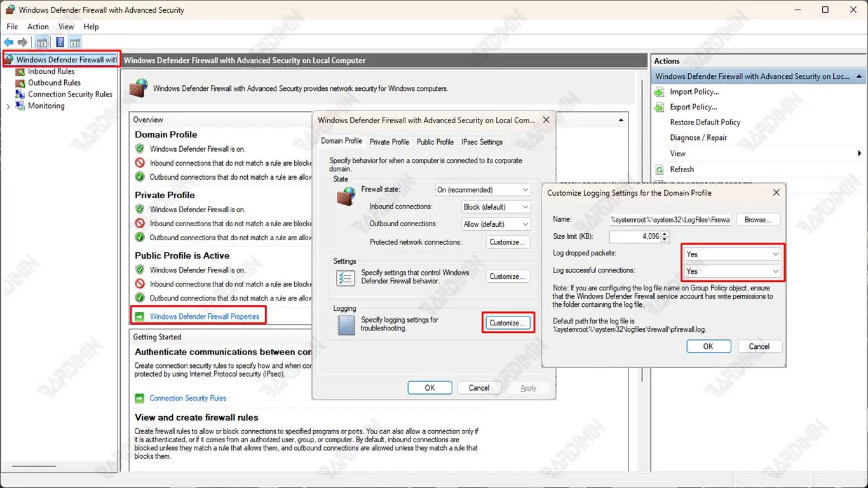This screenshot has width=868, height=488.
Task: Switch to the IPsec Settings tab
Action: (482, 142)
